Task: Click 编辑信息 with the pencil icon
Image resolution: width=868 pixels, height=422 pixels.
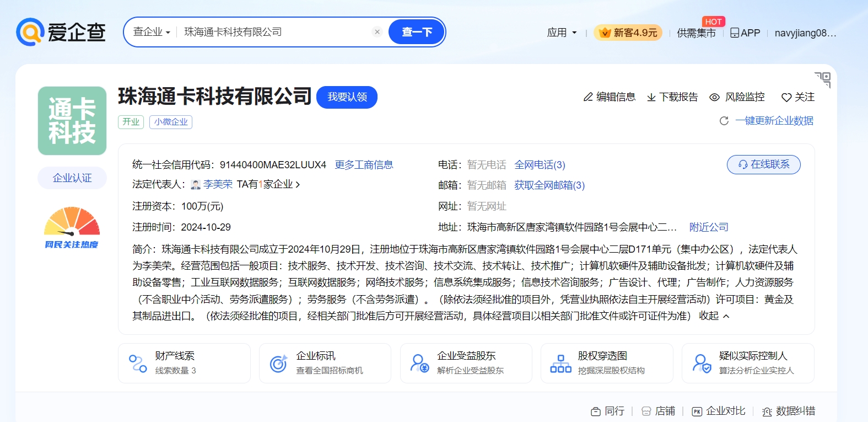Action: point(610,97)
